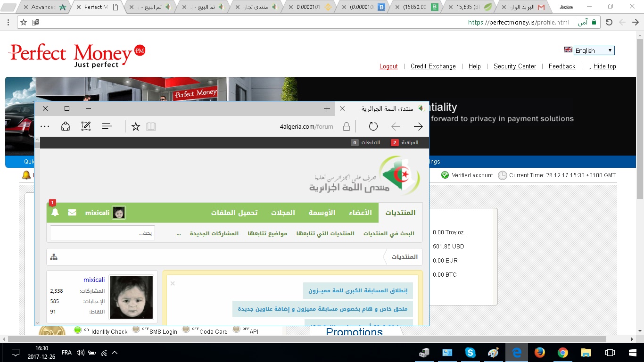Click the Edge favorites star icon

pyautogui.click(x=136, y=126)
